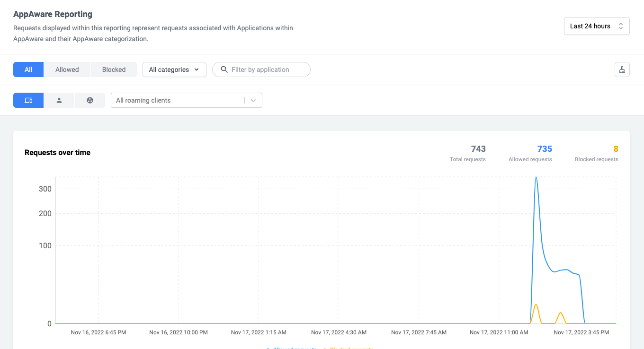Filter to Allowed requests only
The width and height of the screenshot is (644, 349).
click(67, 70)
